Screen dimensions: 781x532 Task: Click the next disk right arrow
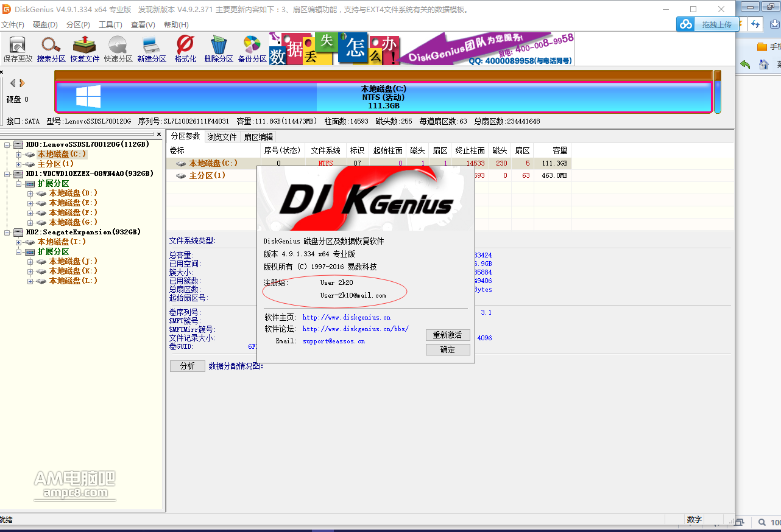pos(22,83)
